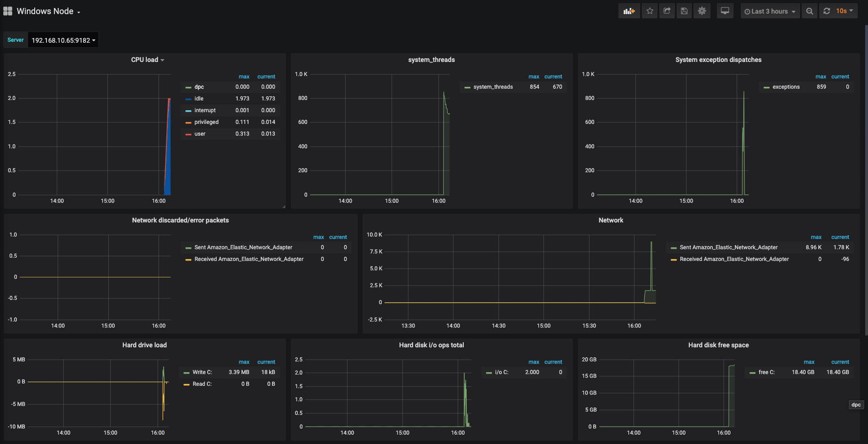Click the Hard disk i/o ops total title

431,345
